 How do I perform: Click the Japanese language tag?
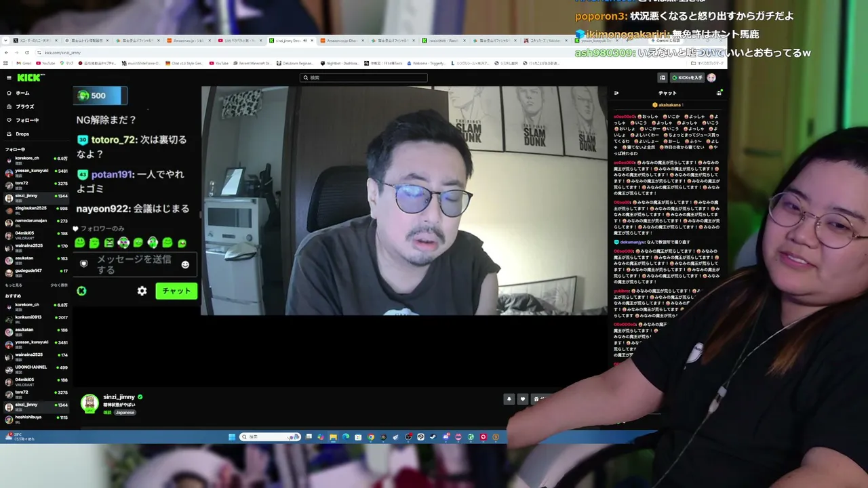[125, 413]
